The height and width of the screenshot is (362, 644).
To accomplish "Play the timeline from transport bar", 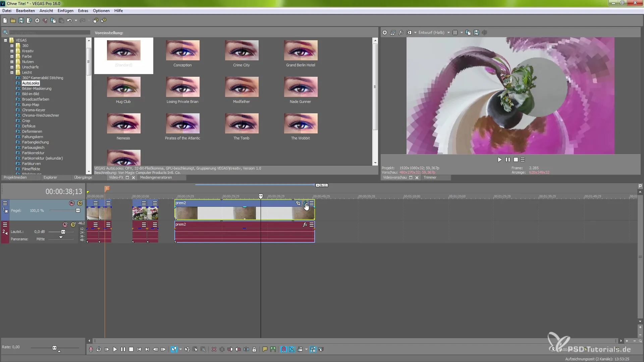I will pos(115,349).
